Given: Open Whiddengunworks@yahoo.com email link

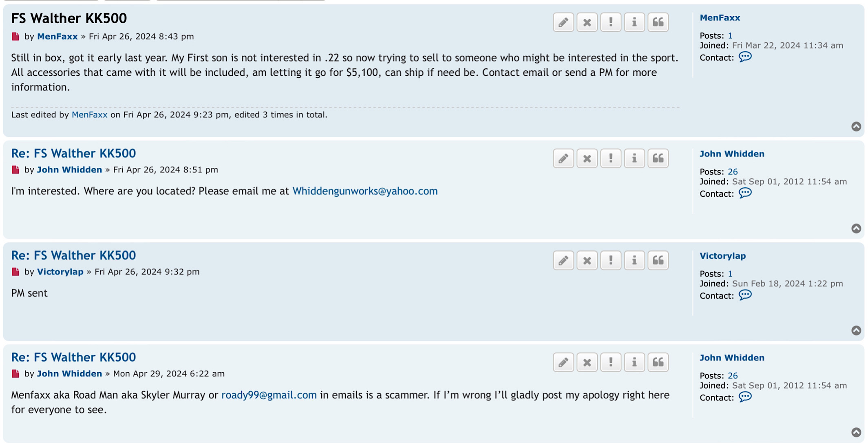Looking at the screenshot, I should pyautogui.click(x=365, y=191).
